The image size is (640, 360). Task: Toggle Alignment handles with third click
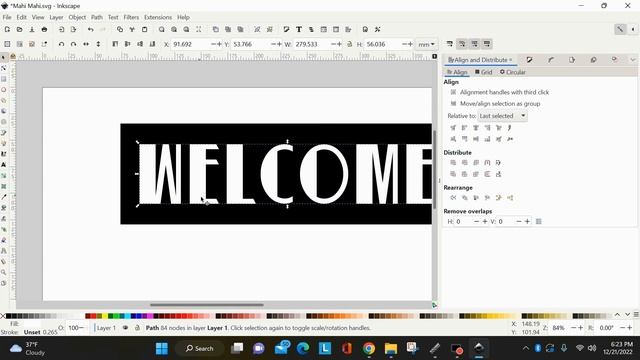(x=453, y=92)
